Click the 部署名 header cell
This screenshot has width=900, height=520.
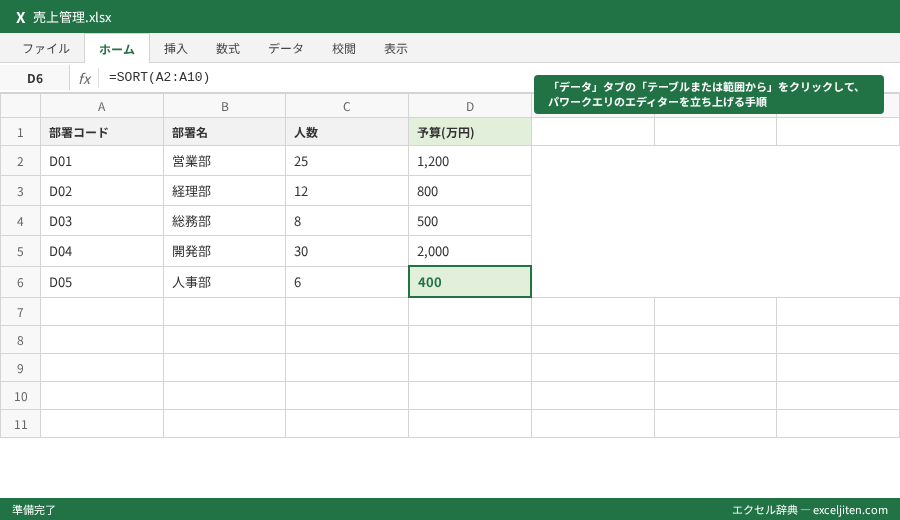[x=224, y=133]
